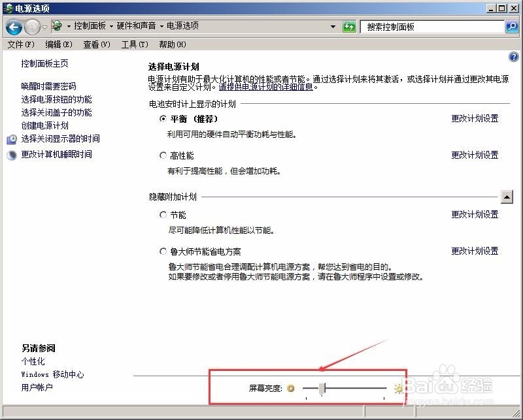The width and height of the screenshot is (523, 420).
Task: Click the search magnifier icon
Action: (512, 27)
